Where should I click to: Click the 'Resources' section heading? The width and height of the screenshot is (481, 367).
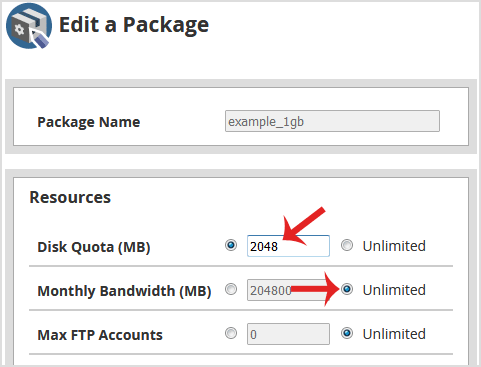[x=70, y=197]
